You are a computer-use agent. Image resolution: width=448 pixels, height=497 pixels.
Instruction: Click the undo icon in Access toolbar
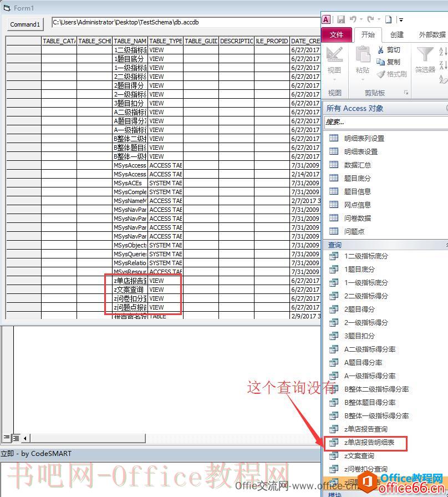click(353, 19)
